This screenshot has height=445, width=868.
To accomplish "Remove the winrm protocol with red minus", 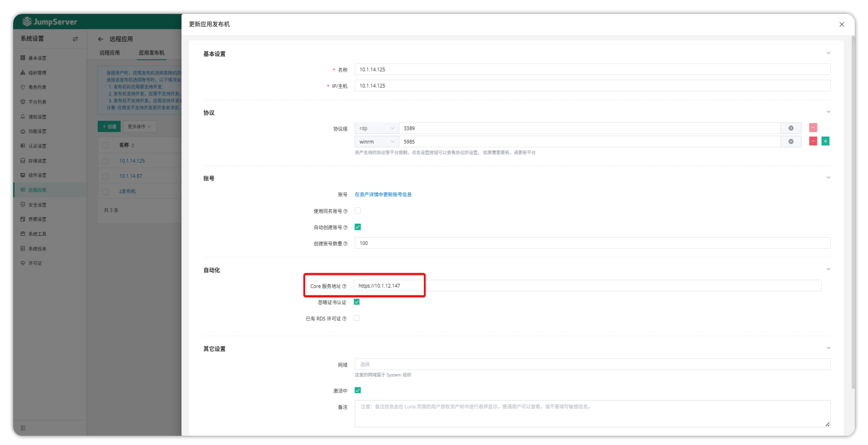I will click(813, 141).
